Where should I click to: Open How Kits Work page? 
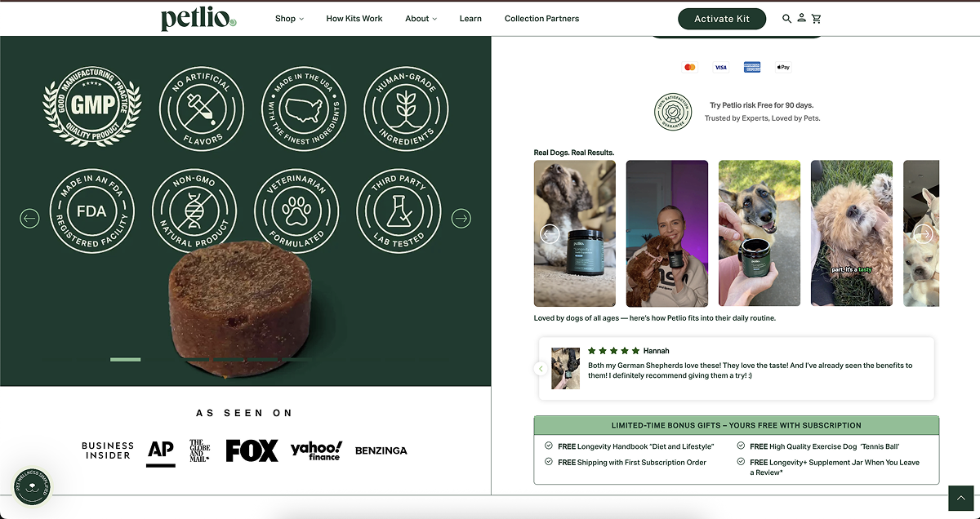click(x=354, y=19)
